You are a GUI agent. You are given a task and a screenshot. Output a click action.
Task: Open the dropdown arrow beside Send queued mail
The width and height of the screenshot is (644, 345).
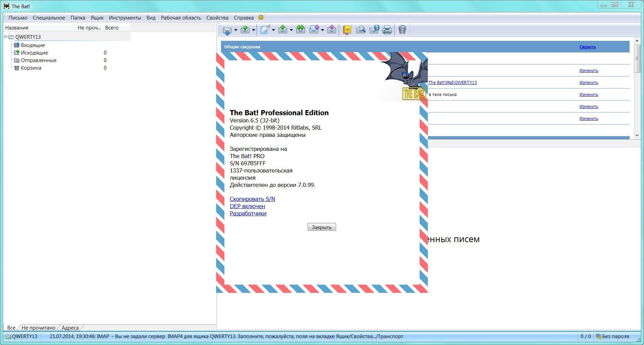253,30
